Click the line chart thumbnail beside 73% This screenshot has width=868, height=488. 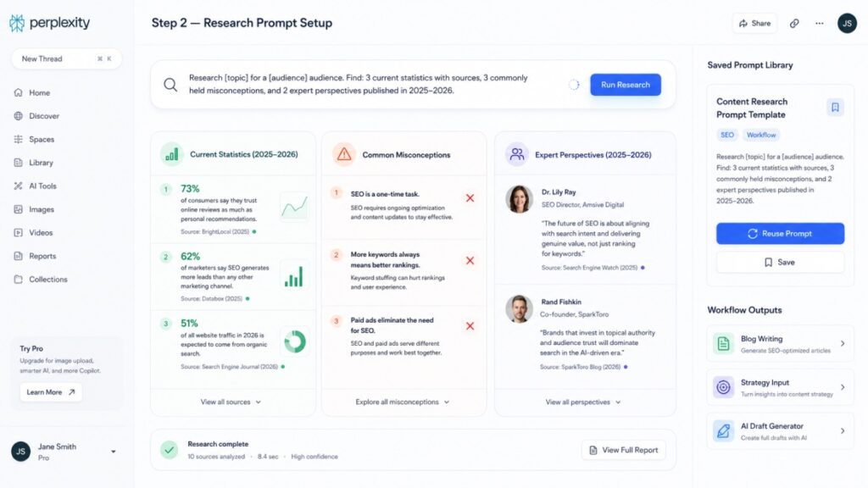(x=294, y=208)
